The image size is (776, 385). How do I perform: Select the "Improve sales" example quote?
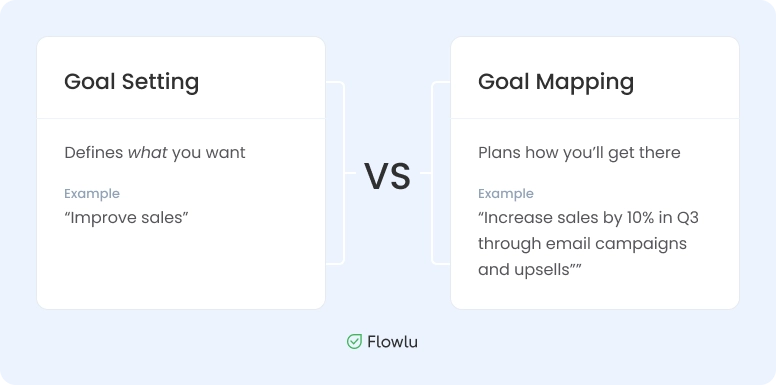tap(127, 218)
